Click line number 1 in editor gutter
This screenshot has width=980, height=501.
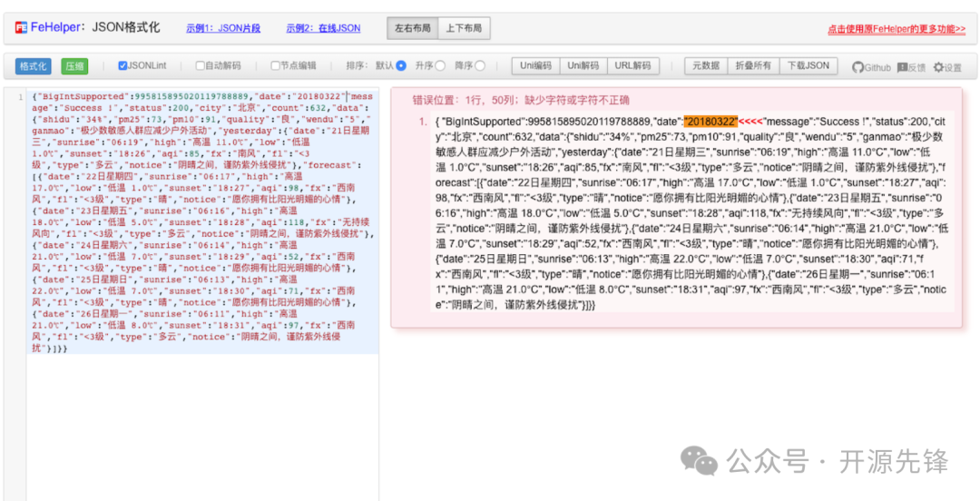(x=21, y=97)
